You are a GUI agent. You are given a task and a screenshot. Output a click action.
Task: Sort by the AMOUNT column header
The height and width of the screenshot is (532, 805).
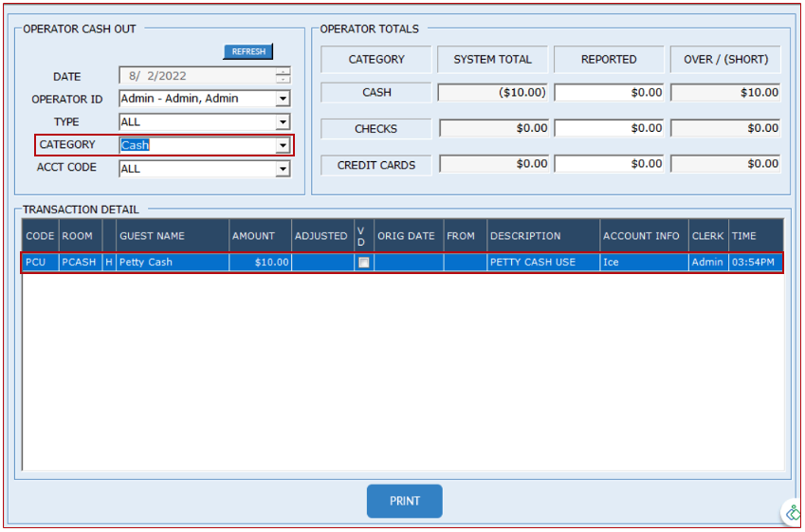(x=260, y=236)
